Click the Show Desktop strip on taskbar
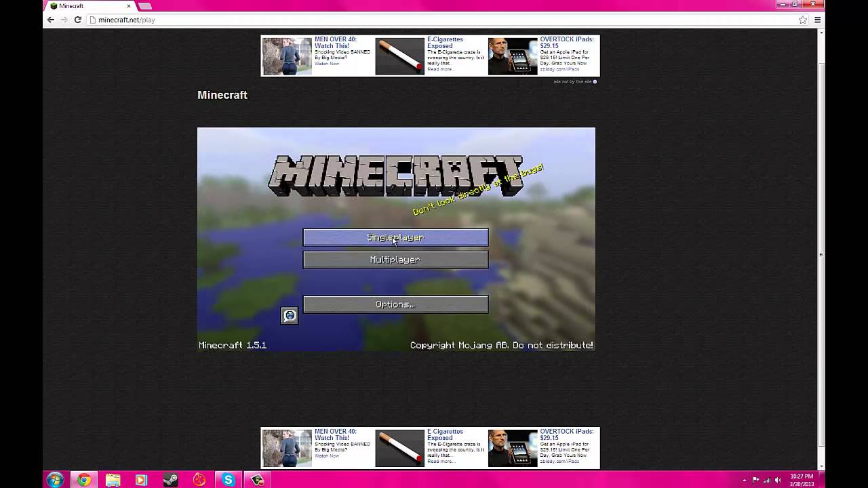The image size is (868, 488). click(822, 480)
